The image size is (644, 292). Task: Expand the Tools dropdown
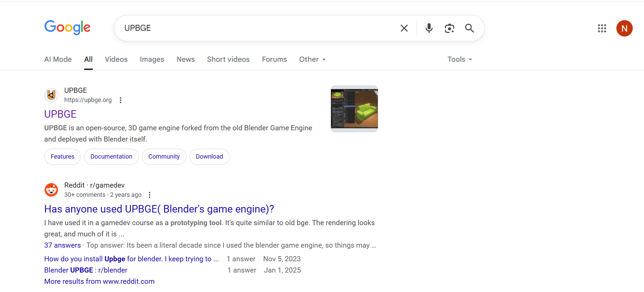(x=460, y=59)
